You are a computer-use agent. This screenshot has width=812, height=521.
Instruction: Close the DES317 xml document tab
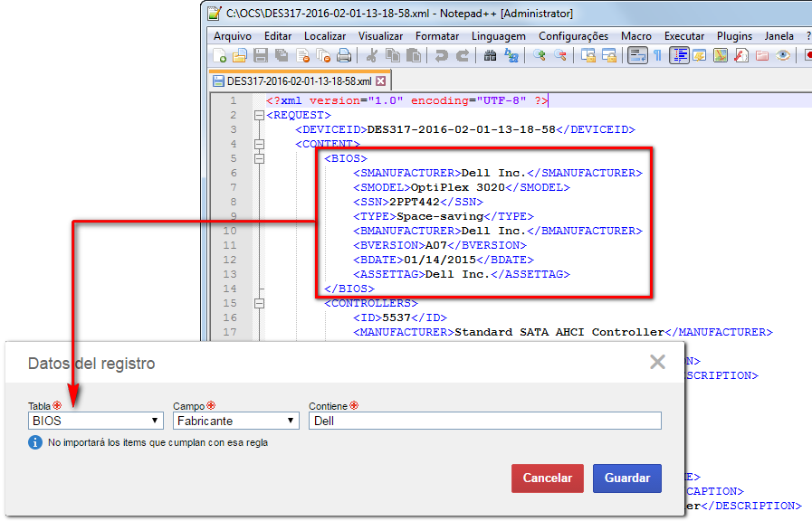(x=380, y=81)
